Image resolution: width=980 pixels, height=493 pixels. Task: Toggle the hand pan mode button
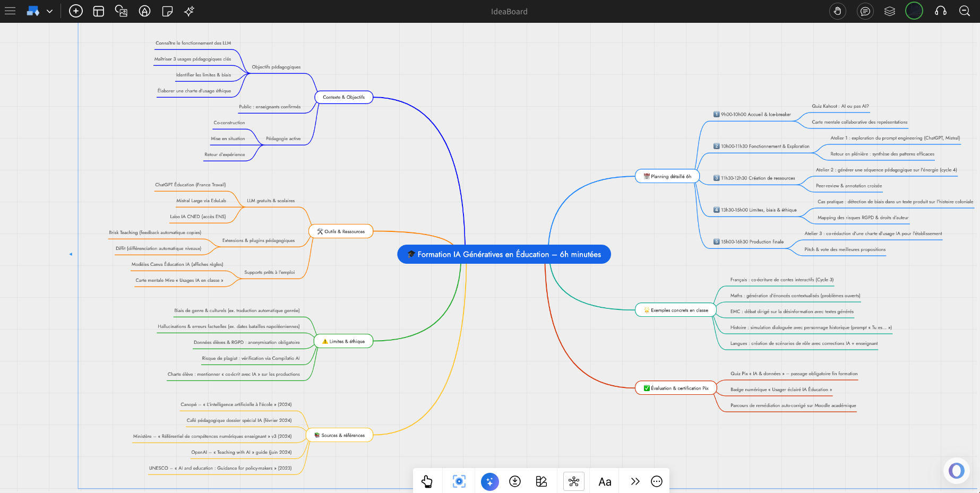click(x=838, y=11)
